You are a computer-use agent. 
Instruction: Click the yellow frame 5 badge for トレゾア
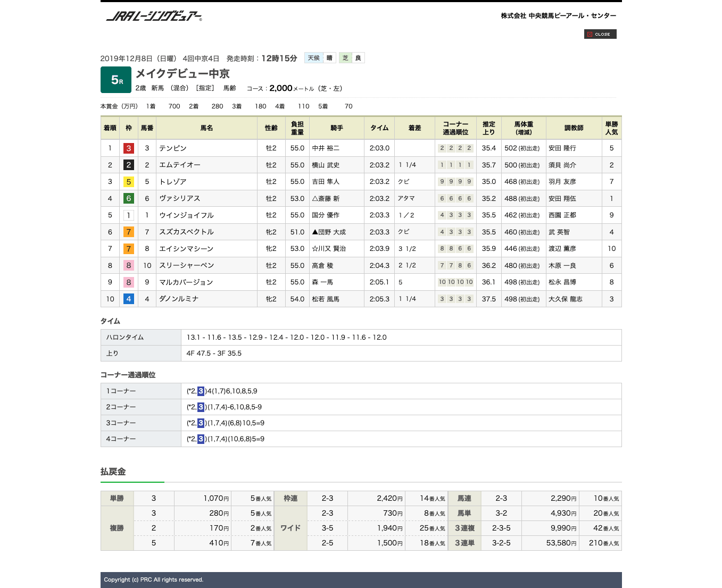coord(128,182)
